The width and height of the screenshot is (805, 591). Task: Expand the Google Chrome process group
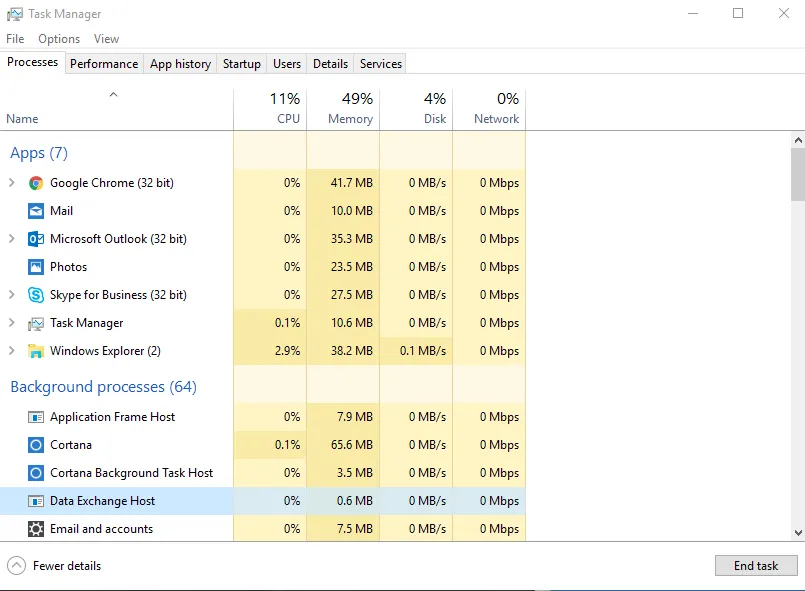12,183
